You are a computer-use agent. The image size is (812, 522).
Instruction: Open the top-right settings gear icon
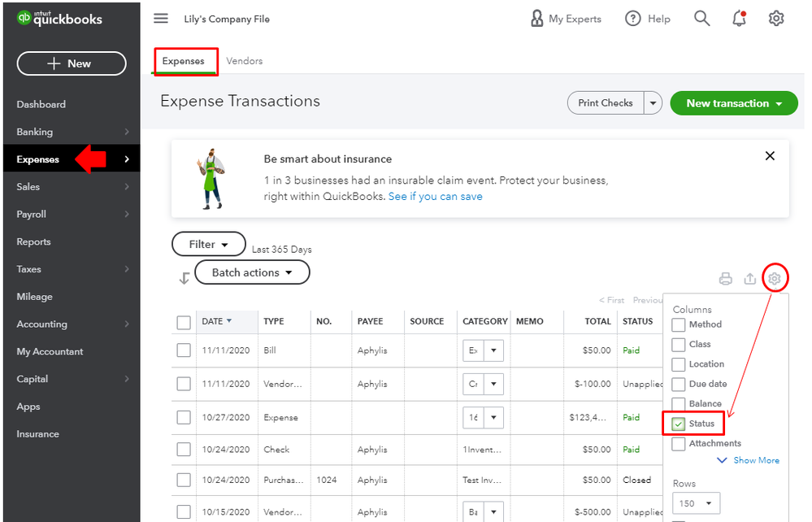point(775,19)
